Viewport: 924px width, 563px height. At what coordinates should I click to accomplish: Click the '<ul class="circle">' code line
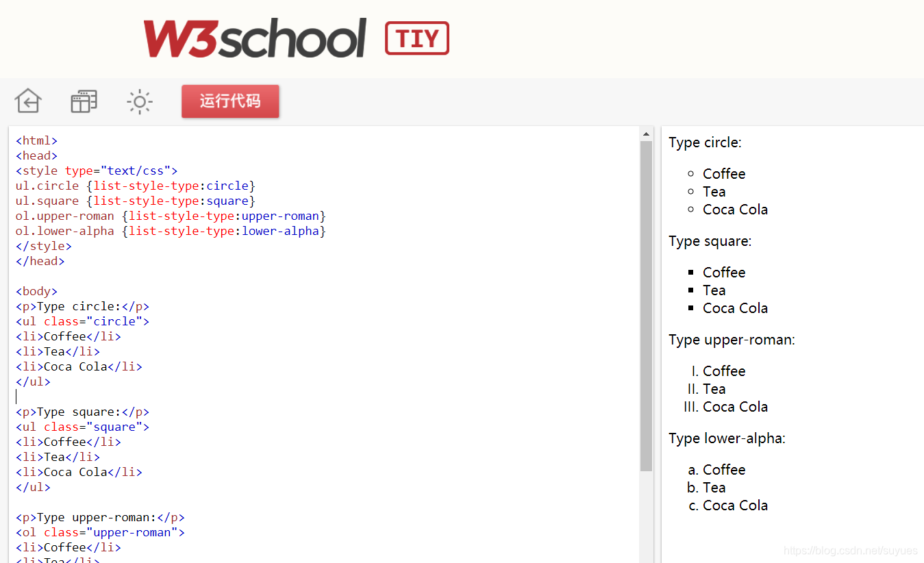point(83,321)
